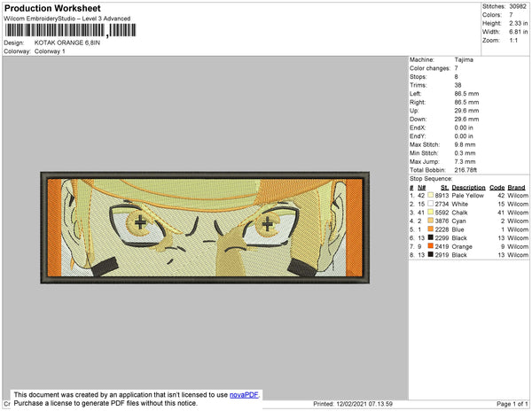Click the Zoom value '1:1'
This screenshot has height=411, width=532.
(x=513, y=41)
